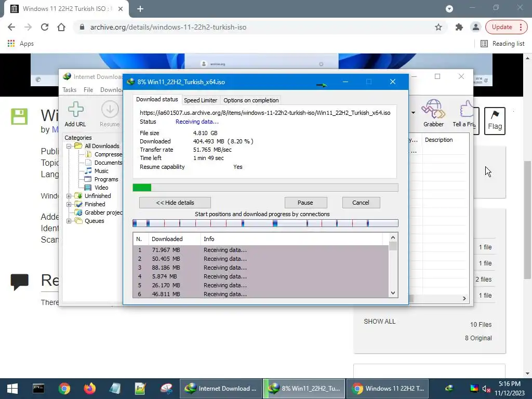532x399 pixels.
Task: Click the green floppy disk software icon
Action: (19, 116)
